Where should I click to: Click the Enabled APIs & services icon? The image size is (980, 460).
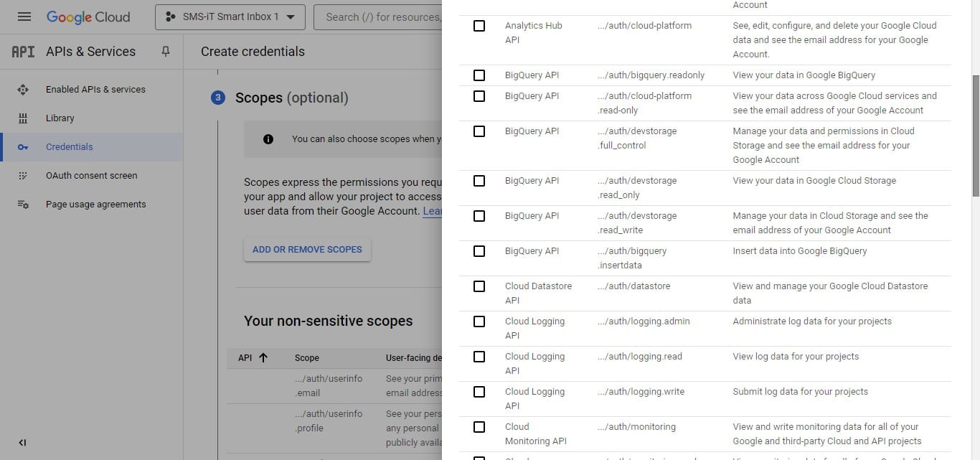click(x=23, y=90)
